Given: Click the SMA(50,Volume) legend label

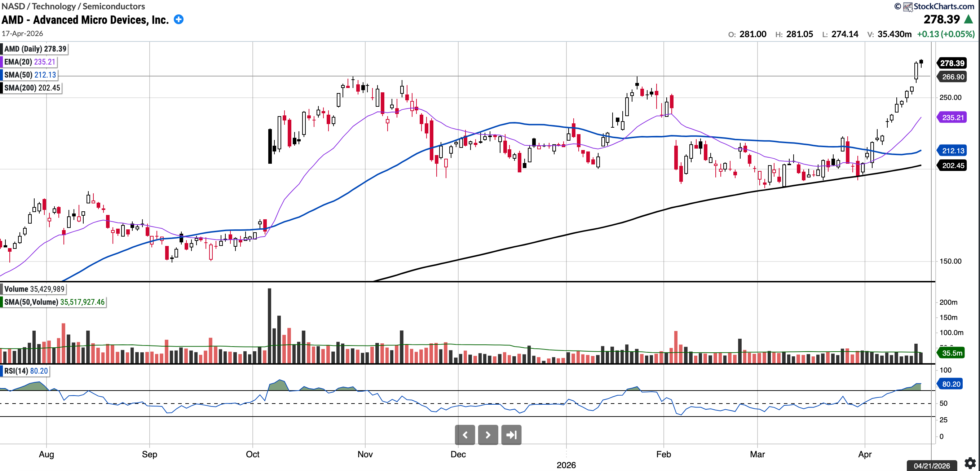Looking at the screenshot, I should (x=54, y=302).
